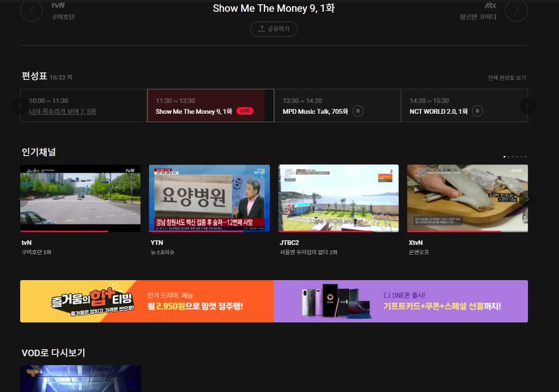Image resolution: width=559 pixels, height=392 pixels.
Task: Click the 장르만 코미디 next channel label
Action: (x=478, y=17)
